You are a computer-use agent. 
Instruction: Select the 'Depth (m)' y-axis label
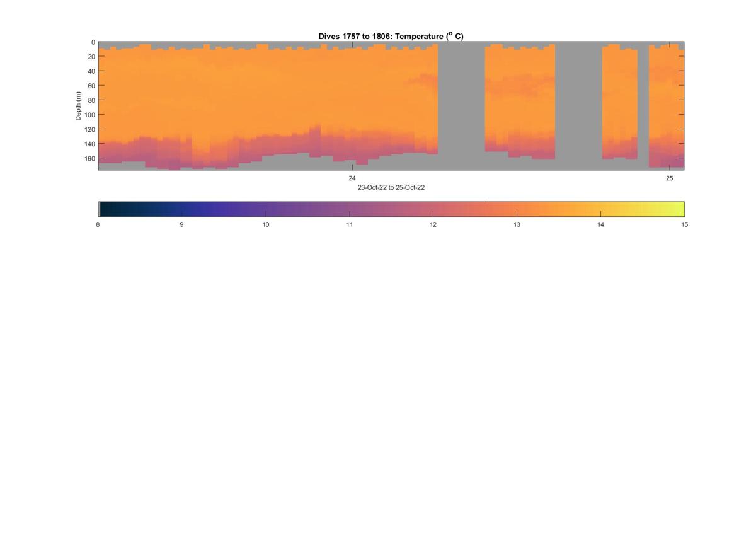pyautogui.click(x=79, y=106)
